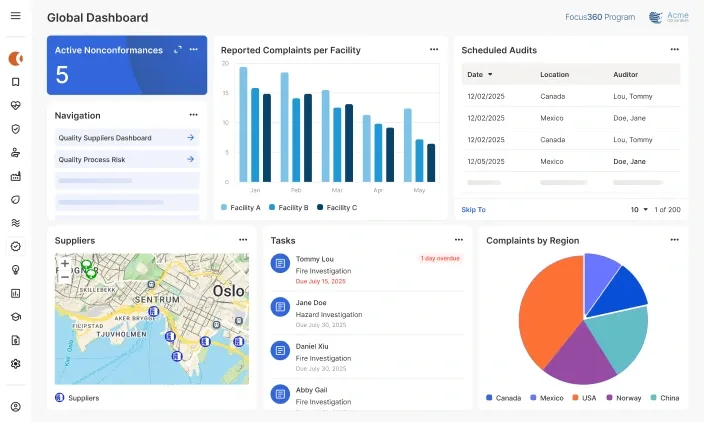Open the user profile icon in sidebar
The image size is (704, 422).
point(15,406)
